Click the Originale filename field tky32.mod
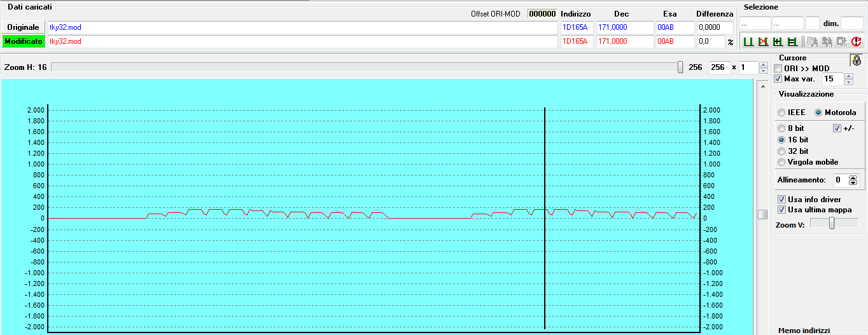868x335 pixels. (x=302, y=27)
